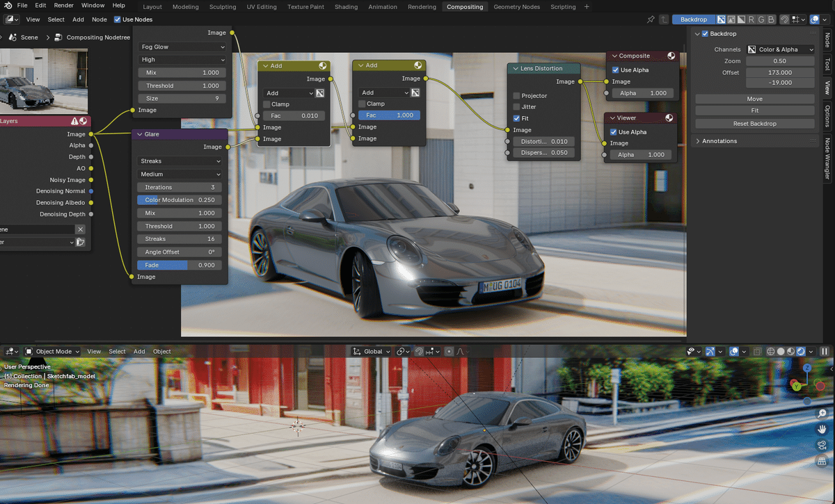Disable the Use Nodes checkbox
Screen dimensions: 835x504
pos(117,19)
